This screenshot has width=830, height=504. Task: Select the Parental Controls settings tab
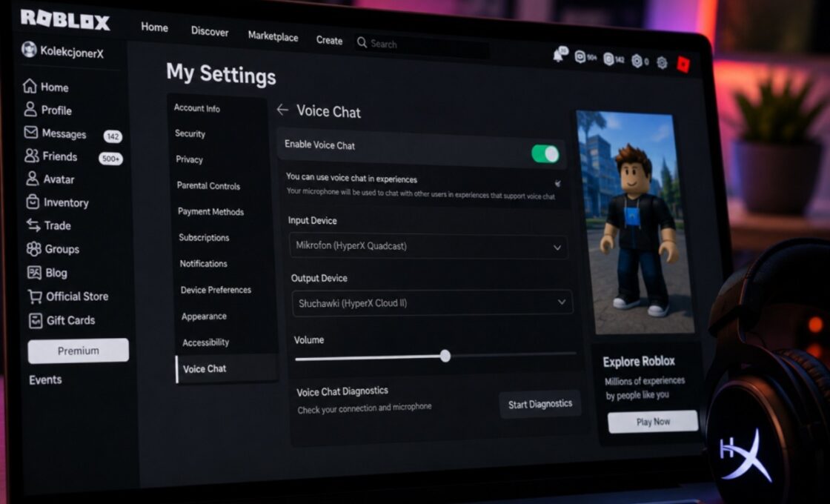208,186
